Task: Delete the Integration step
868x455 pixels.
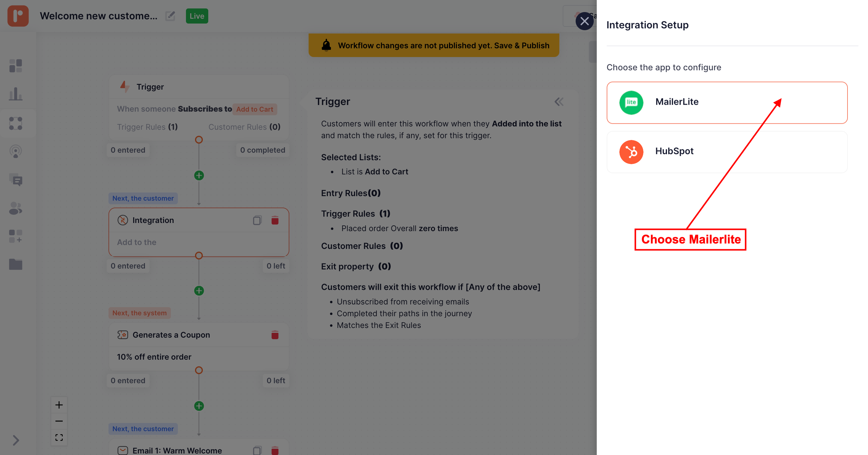Action: (x=275, y=220)
